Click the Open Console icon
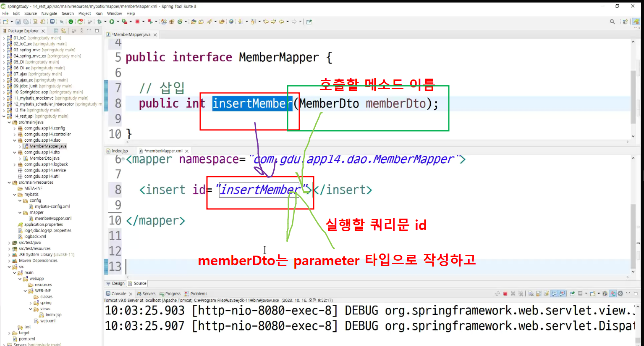Screen dimensions: 644x346 pyautogui.click(x=593, y=293)
